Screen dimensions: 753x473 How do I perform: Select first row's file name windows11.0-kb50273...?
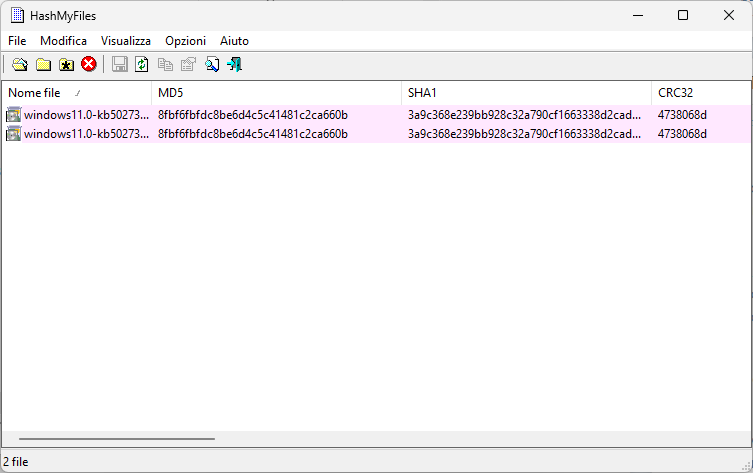(86, 115)
